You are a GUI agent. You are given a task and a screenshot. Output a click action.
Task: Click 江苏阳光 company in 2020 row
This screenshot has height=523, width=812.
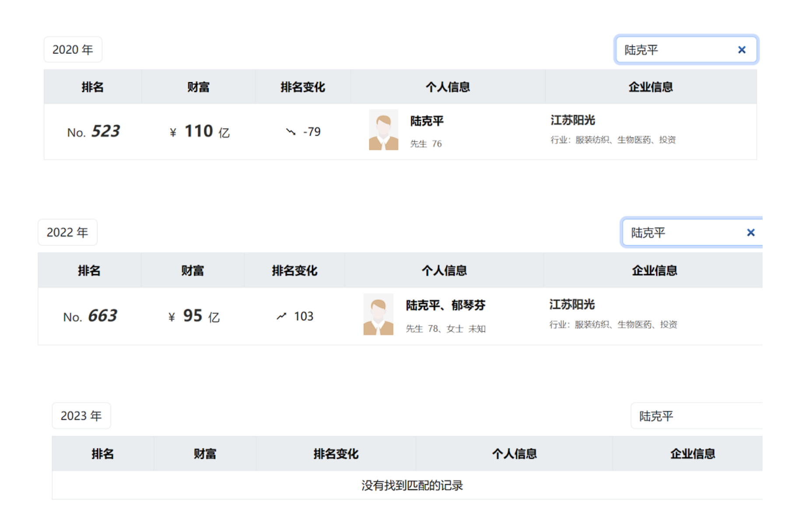(572, 120)
